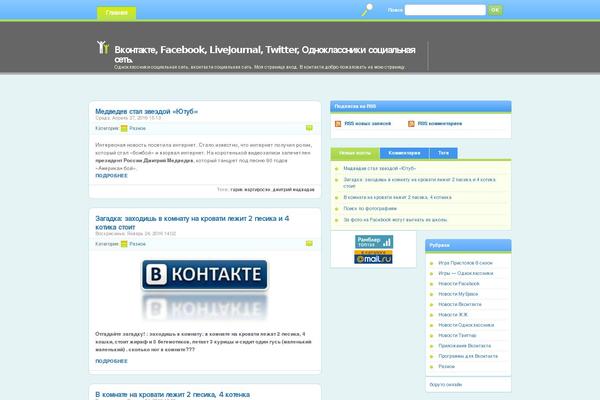This screenshot has width=600, height=400.
Task: Click ПОДРОБНЕЕ under the Загадка post
Action: click(x=111, y=361)
